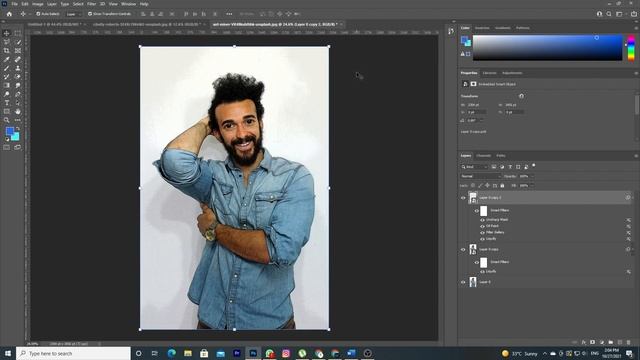The height and width of the screenshot is (360, 640).
Task: Toggle the Auto-Select checkbox
Action: click(x=38, y=14)
